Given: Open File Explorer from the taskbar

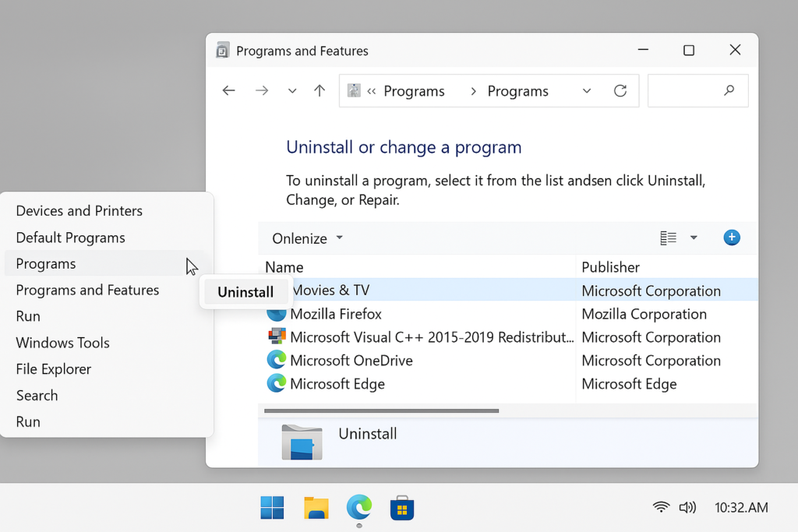Looking at the screenshot, I should tap(316, 508).
